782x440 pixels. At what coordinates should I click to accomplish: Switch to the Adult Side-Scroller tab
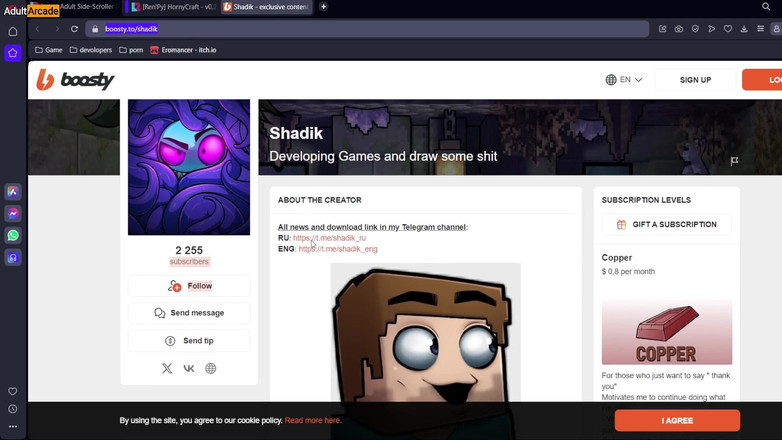pyautogui.click(x=87, y=6)
